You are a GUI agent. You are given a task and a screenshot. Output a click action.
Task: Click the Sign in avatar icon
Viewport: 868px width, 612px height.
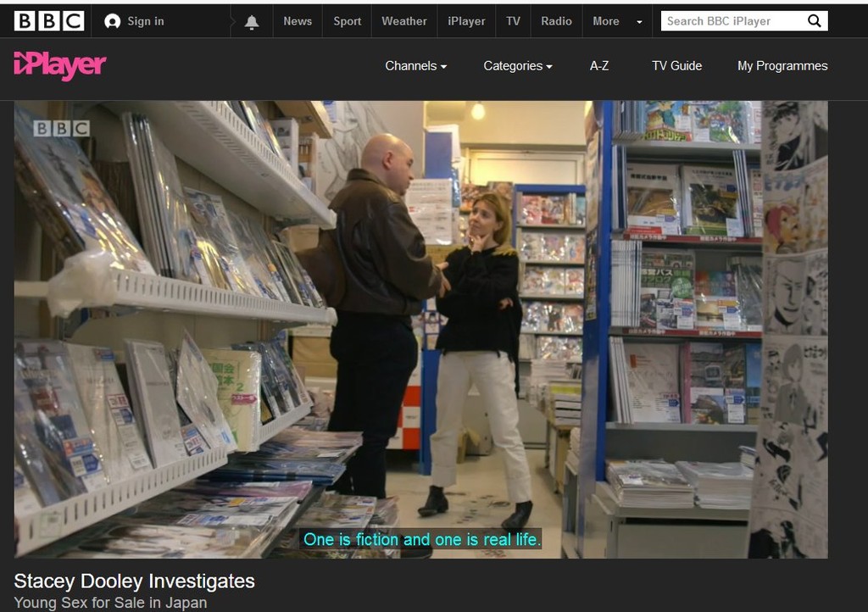pyautogui.click(x=113, y=21)
